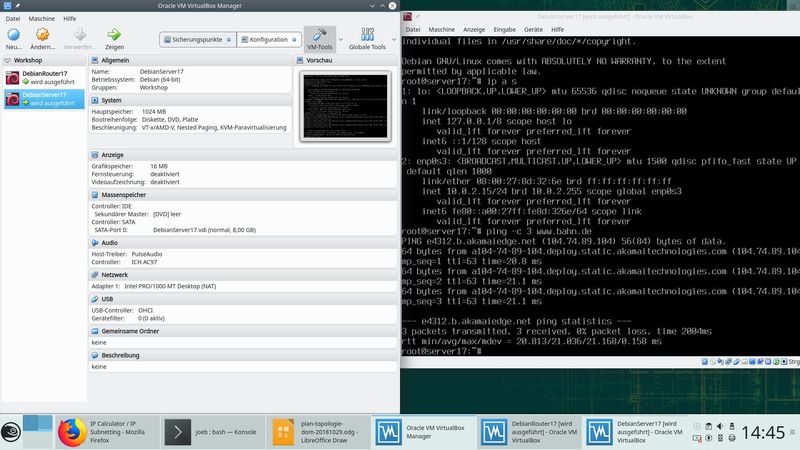The width and height of the screenshot is (800, 450).
Task: Open dropdown arrow next to VM-Tools
Action: (x=341, y=39)
